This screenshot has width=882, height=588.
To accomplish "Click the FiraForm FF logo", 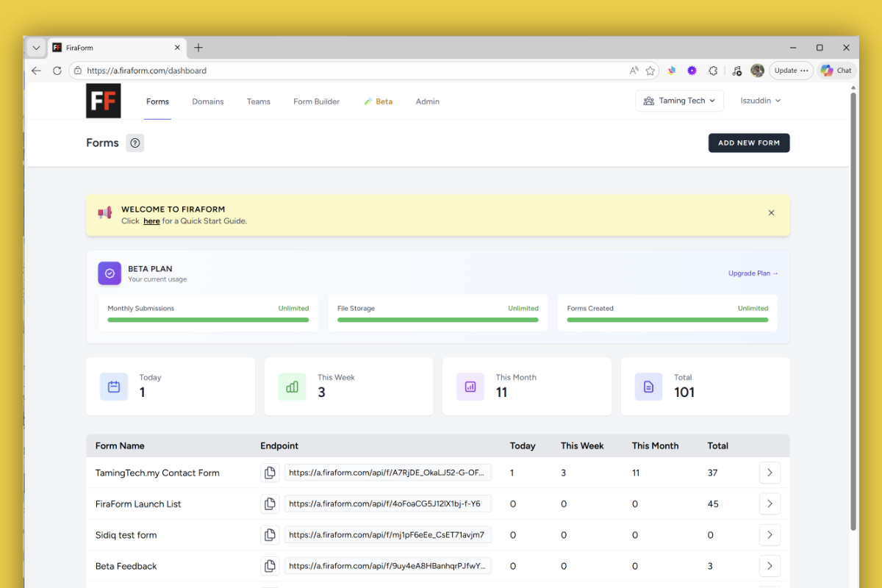I will pos(103,101).
